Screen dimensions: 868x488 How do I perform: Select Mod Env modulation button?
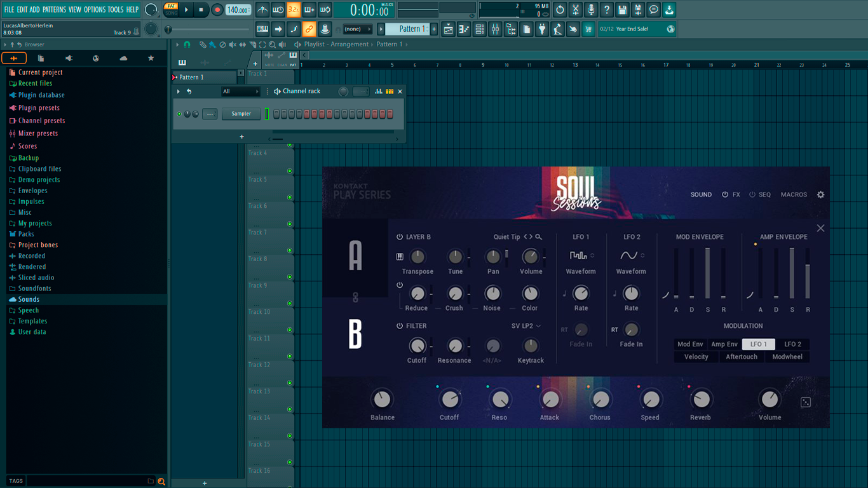coord(690,344)
